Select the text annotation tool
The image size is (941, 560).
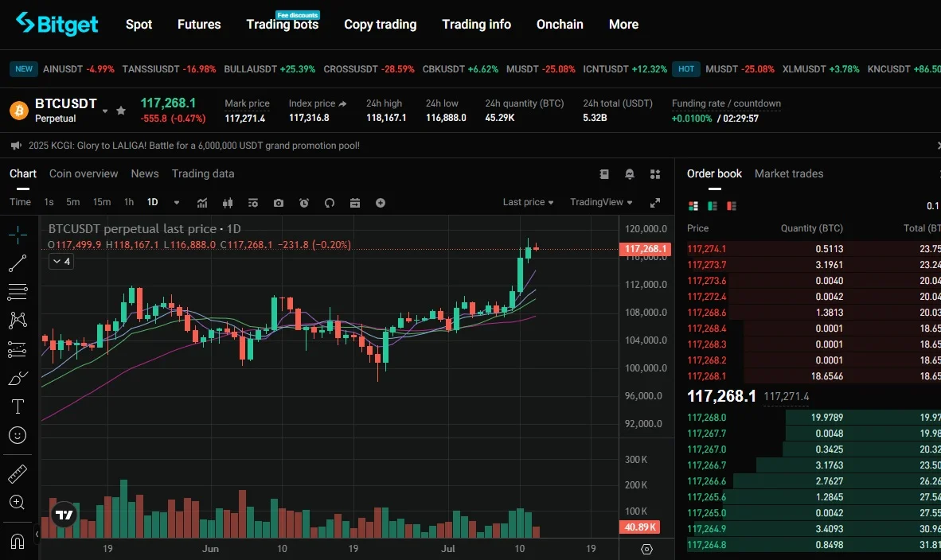pyautogui.click(x=18, y=406)
